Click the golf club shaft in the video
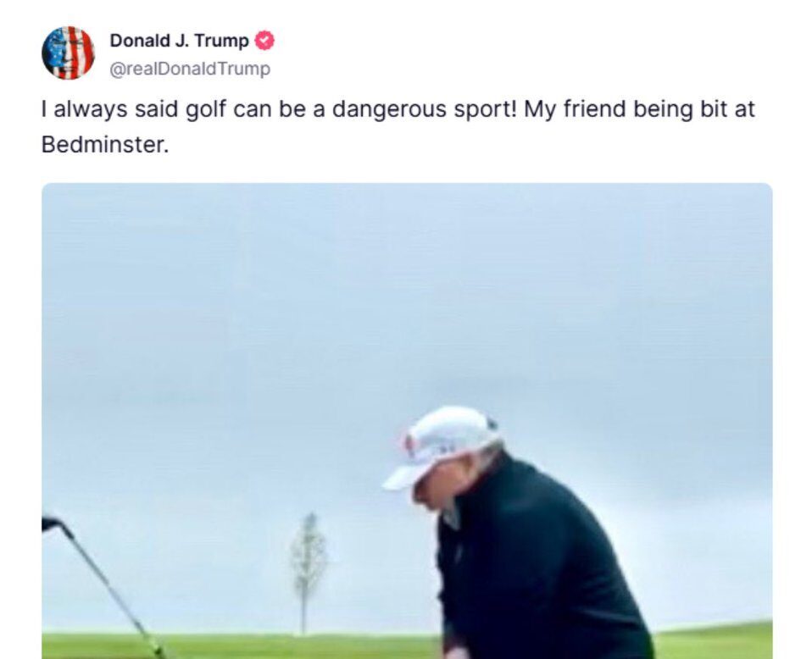 [111, 590]
